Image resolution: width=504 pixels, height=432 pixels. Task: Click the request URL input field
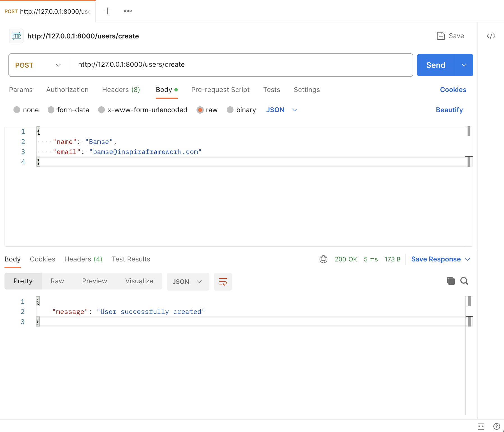tap(242, 65)
